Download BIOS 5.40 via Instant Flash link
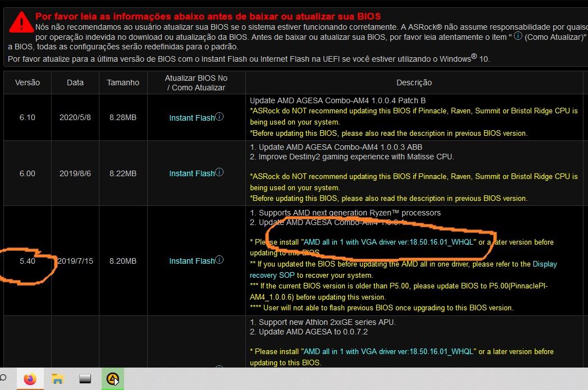The width and height of the screenshot is (588, 390). coord(192,261)
